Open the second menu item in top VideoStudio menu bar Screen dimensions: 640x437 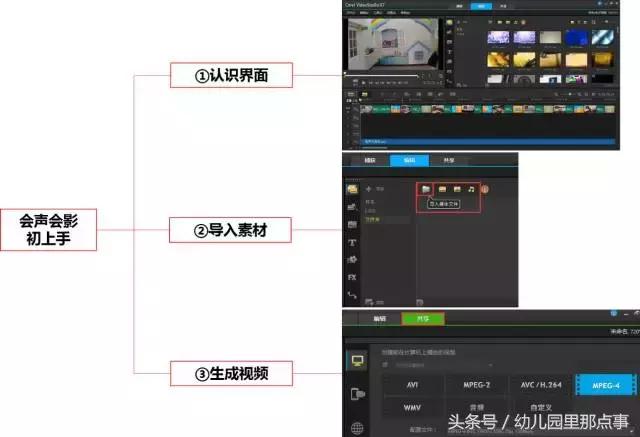tap(364, 13)
